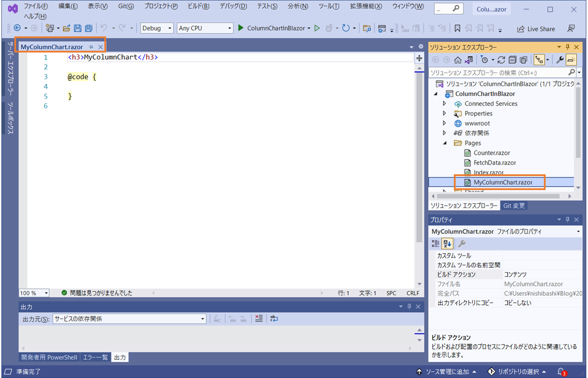Image resolution: width=588 pixels, height=378 pixels.
Task: Click Collapse All icon in Solution Explorer
Action: 512,60
